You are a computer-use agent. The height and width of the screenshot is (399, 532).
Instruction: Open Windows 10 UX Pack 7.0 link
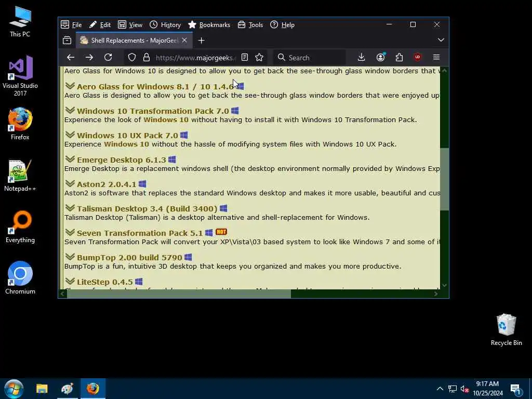click(127, 136)
